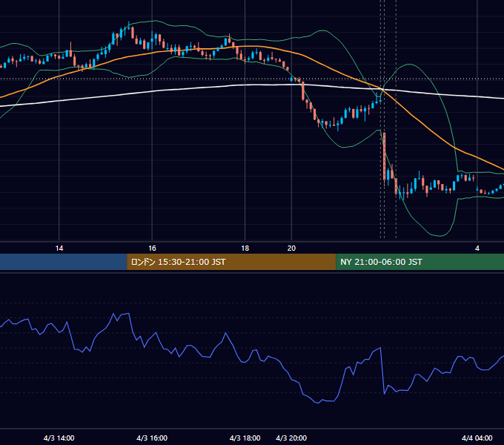Click the 4/3 18:00 date label
504x445 pixels.
(245, 438)
